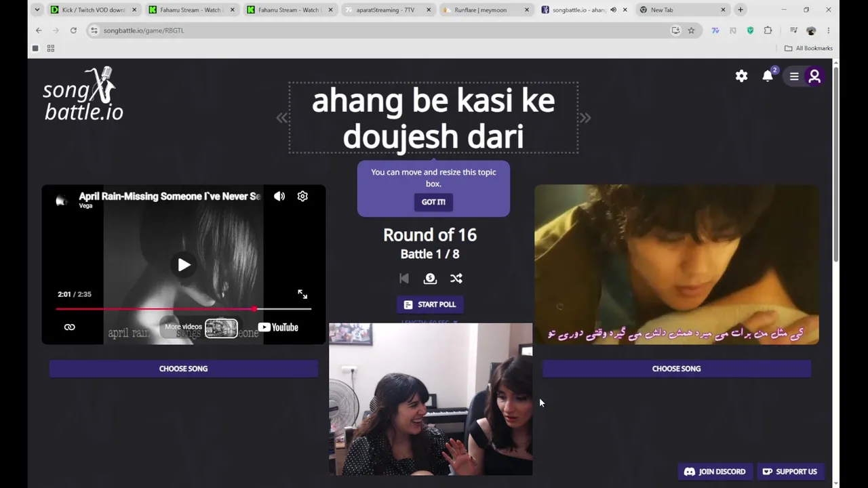Click the Vega channel avatar in the player
Screen dimensions: 868x488
pos(62,200)
